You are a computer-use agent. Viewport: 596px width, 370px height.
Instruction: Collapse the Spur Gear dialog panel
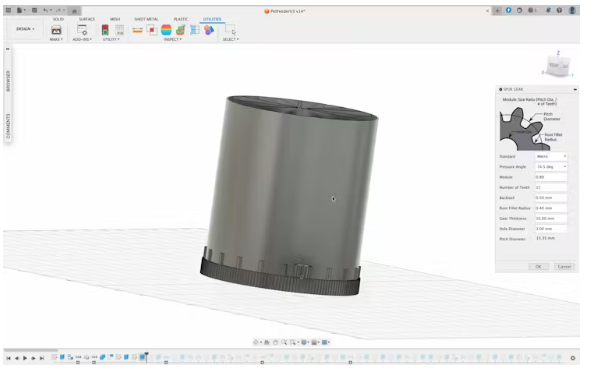pos(575,89)
